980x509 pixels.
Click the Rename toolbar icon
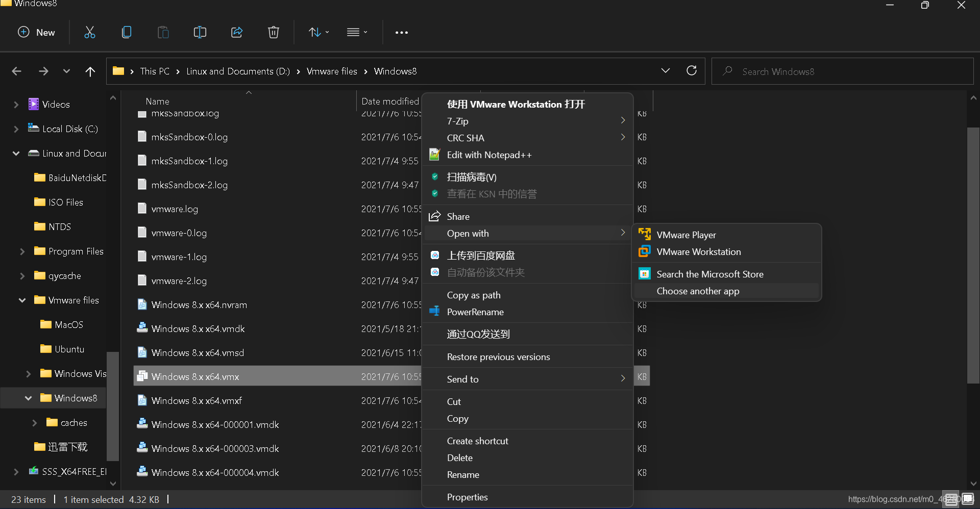click(200, 32)
